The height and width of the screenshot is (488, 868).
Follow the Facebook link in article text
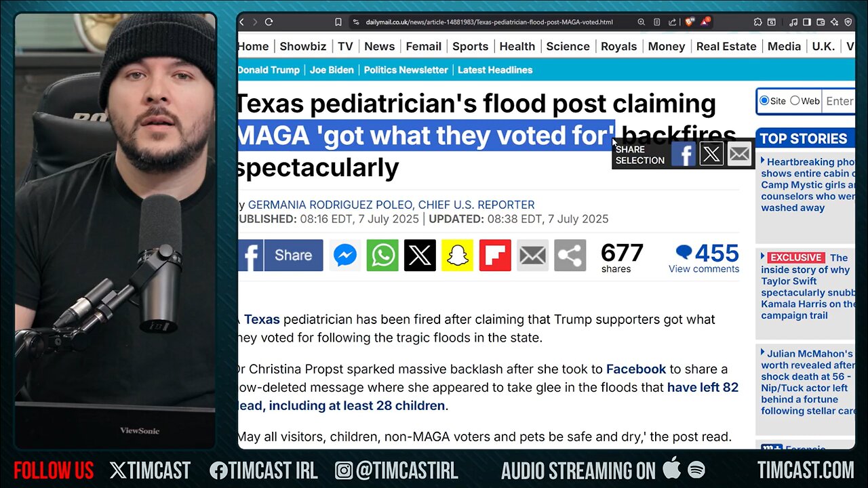click(x=636, y=369)
